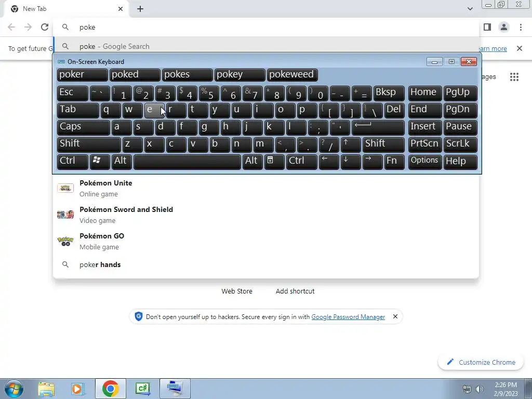
Task: Click the left arrow key
Action: tap(329, 162)
